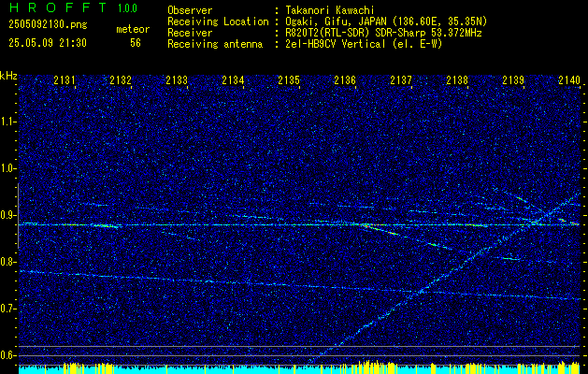Click the Receiving antenna label

215,44
